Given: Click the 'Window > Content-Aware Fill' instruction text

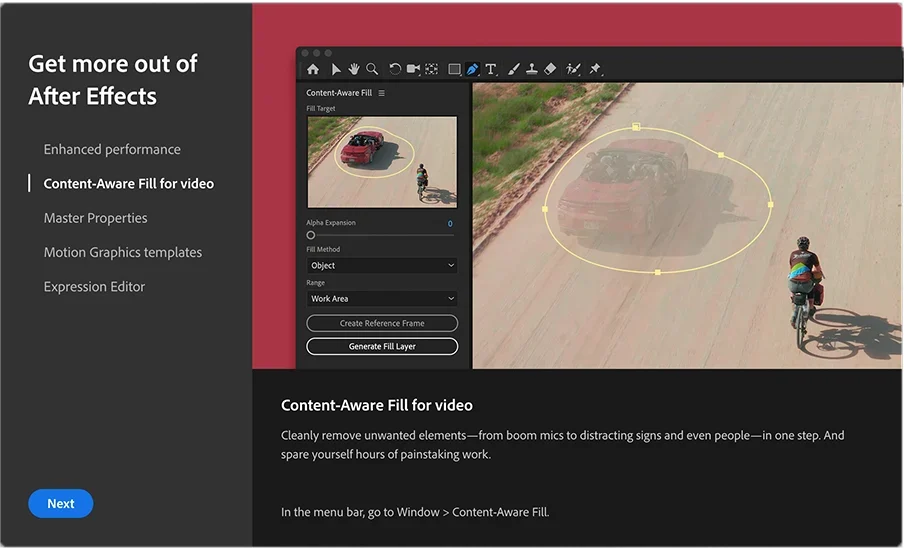Looking at the screenshot, I should pyautogui.click(x=473, y=512).
